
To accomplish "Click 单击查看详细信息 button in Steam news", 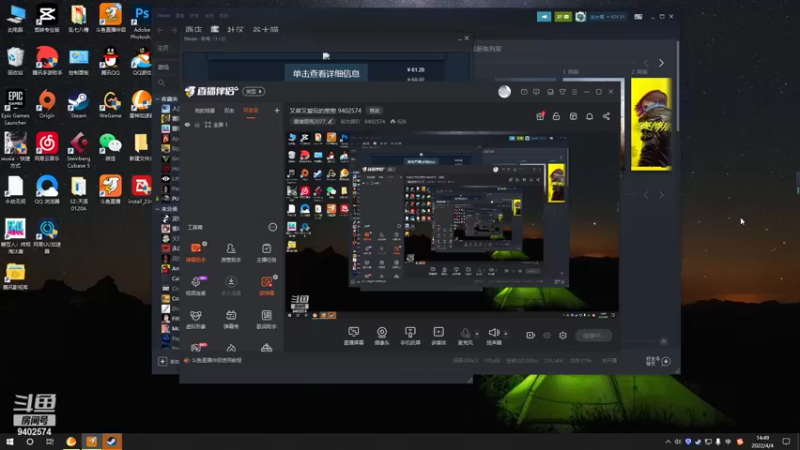I will [x=326, y=73].
